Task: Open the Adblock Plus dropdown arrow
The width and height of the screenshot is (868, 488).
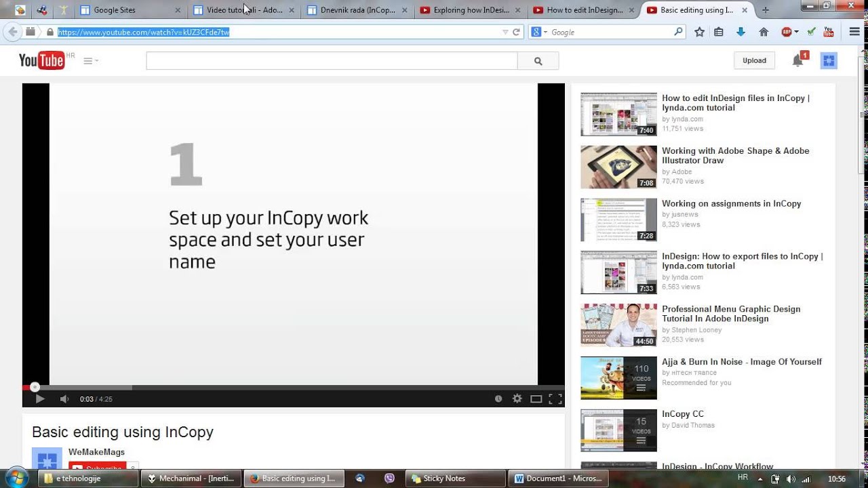Action: (796, 32)
